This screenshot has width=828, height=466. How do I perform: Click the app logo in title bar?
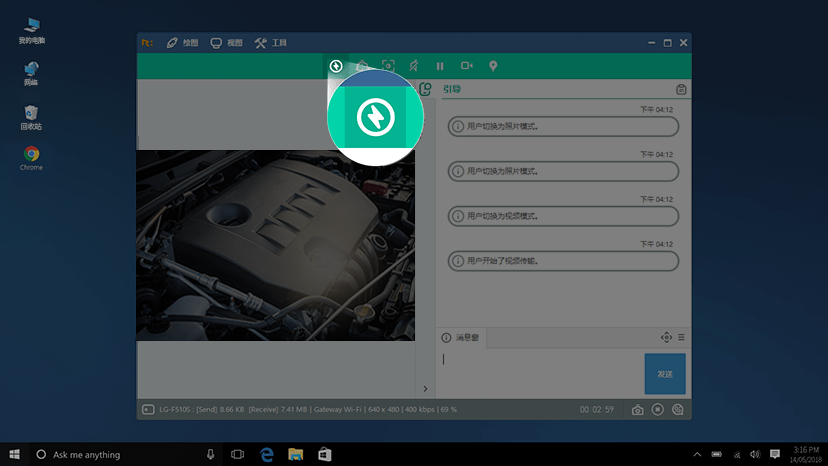[x=147, y=43]
